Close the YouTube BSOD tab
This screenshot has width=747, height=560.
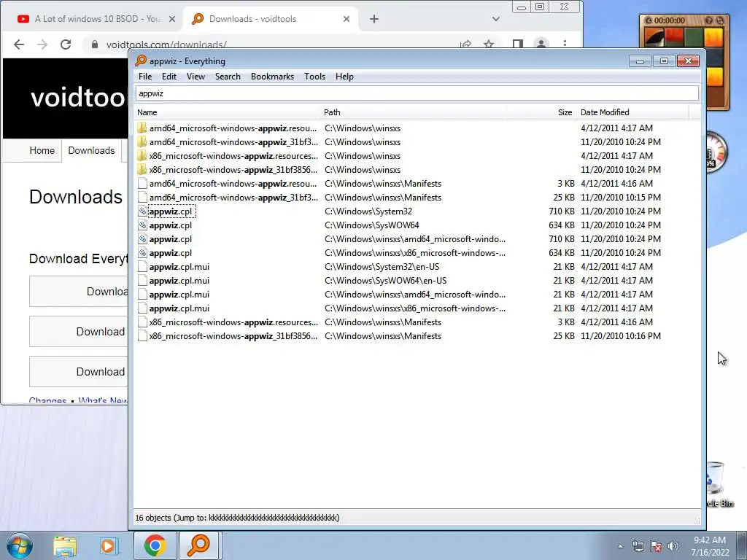[172, 19]
